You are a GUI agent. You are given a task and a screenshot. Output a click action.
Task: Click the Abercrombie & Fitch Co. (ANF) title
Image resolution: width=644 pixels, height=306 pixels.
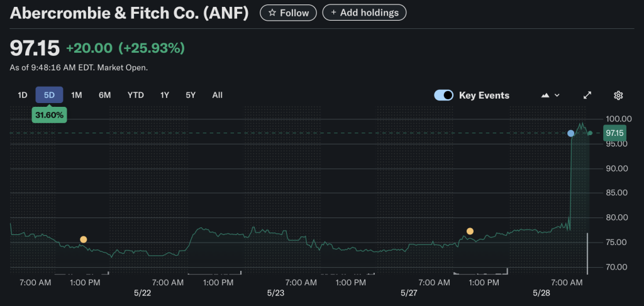pos(130,13)
